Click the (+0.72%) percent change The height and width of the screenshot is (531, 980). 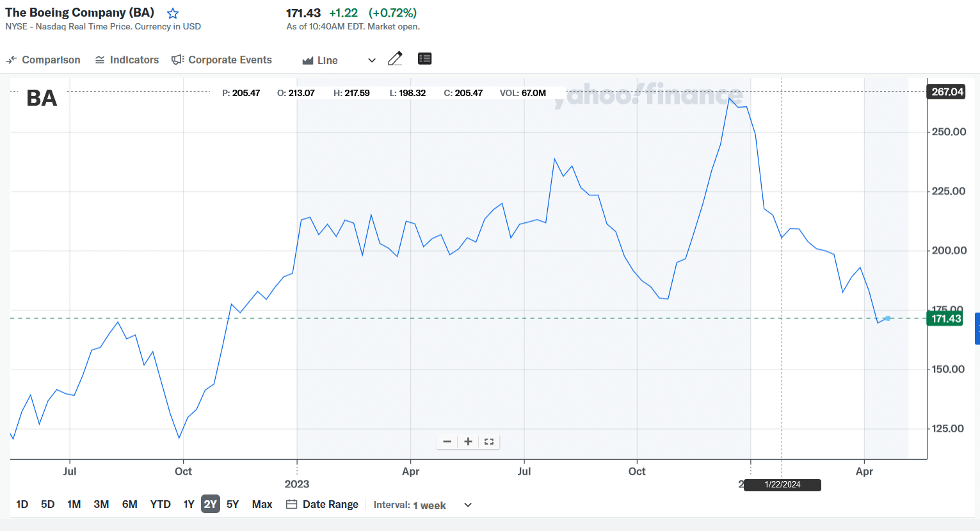[x=392, y=13]
